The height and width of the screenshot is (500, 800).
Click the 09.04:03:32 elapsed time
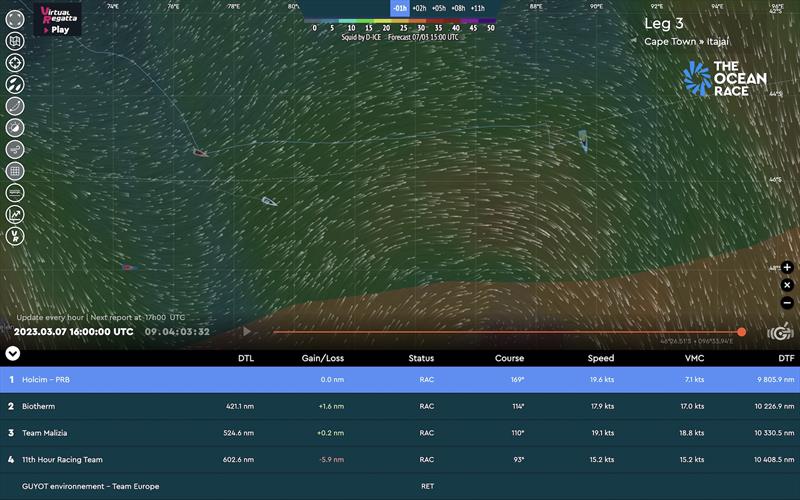177,332
